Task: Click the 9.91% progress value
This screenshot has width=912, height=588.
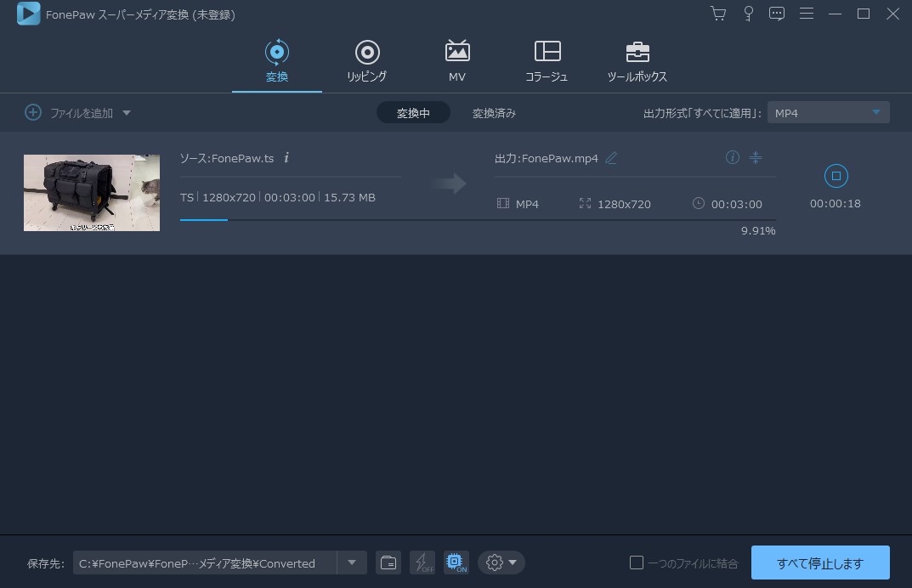Action: click(x=758, y=231)
